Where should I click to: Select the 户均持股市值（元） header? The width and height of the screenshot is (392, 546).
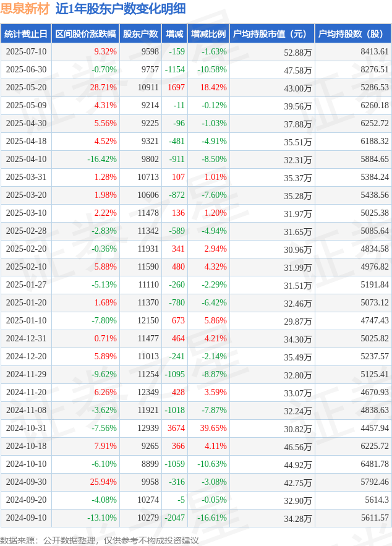[x=272, y=34]
